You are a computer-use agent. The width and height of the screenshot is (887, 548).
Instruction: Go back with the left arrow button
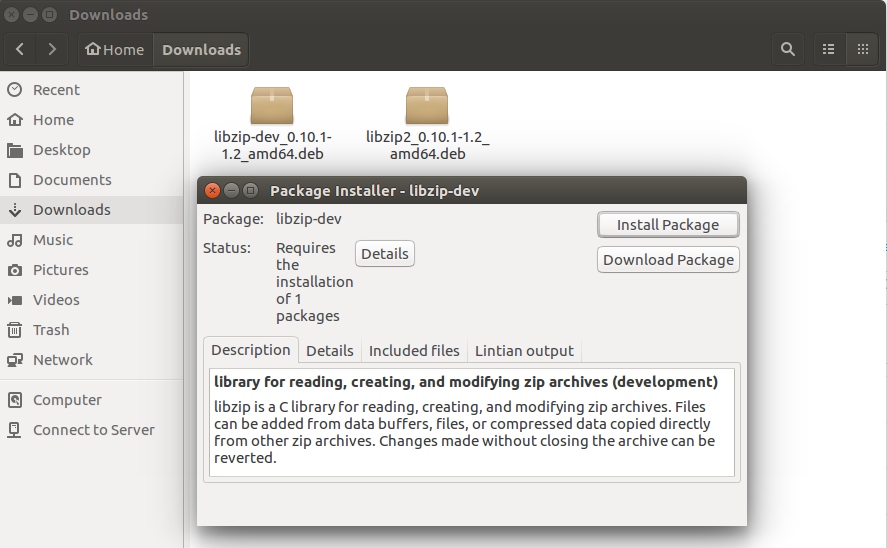pos(20,49)
